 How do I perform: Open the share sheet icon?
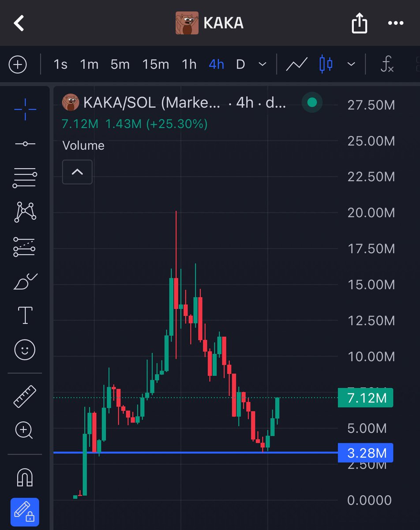click(x=359, y=23)
